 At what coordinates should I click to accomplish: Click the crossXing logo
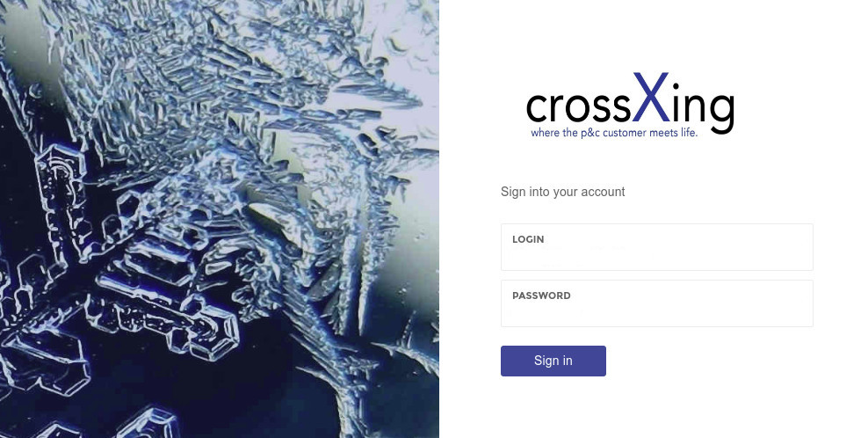(x=630, y=105)
